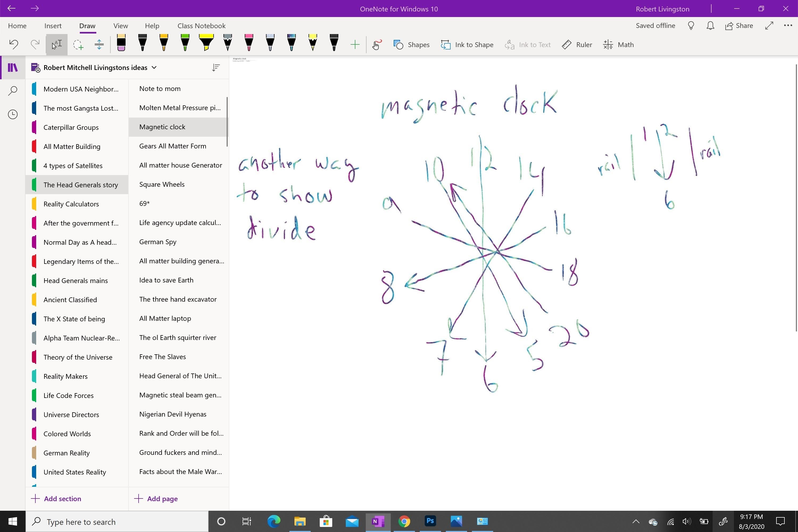The image size is (798, 532).
Task: Select the Lasso Select tool
Action: pos(78,45)
